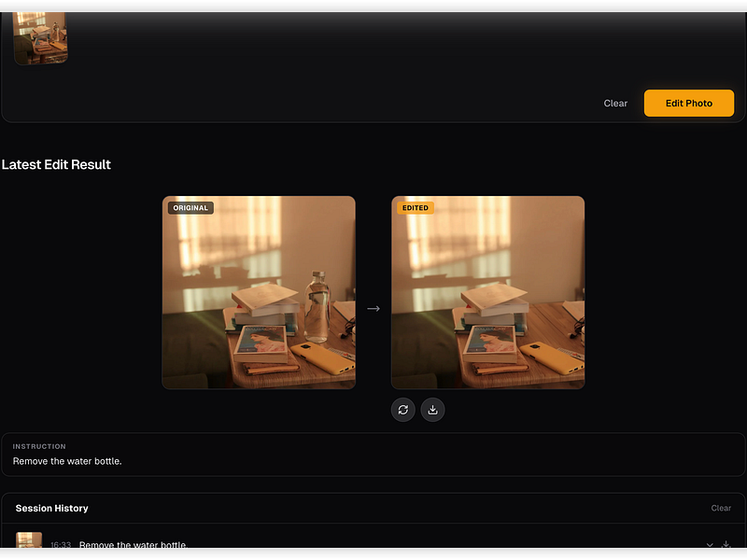The height and width of the screenshot is (560, 747).
Task: View the EDITED image preview
Action: point(487,292)
